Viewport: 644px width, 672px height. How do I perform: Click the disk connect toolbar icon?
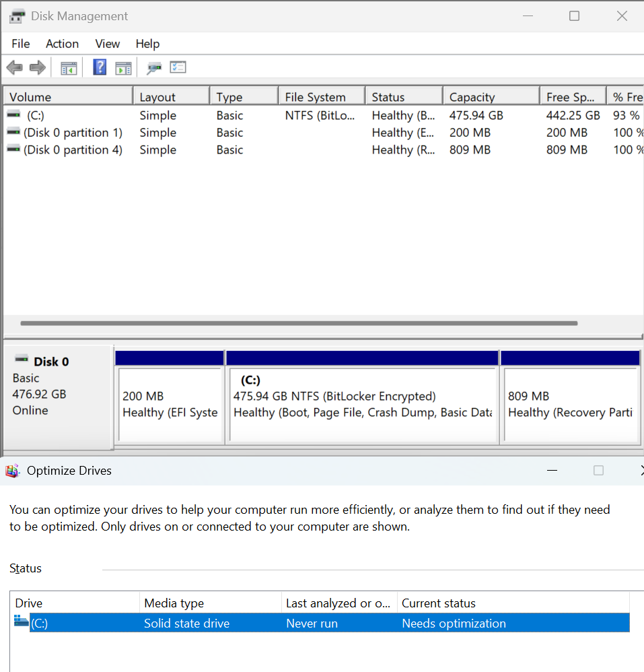click(x=153, y=68)
